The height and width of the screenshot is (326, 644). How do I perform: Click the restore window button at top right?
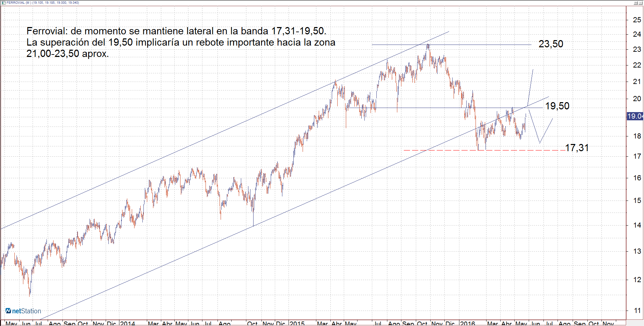636,3
